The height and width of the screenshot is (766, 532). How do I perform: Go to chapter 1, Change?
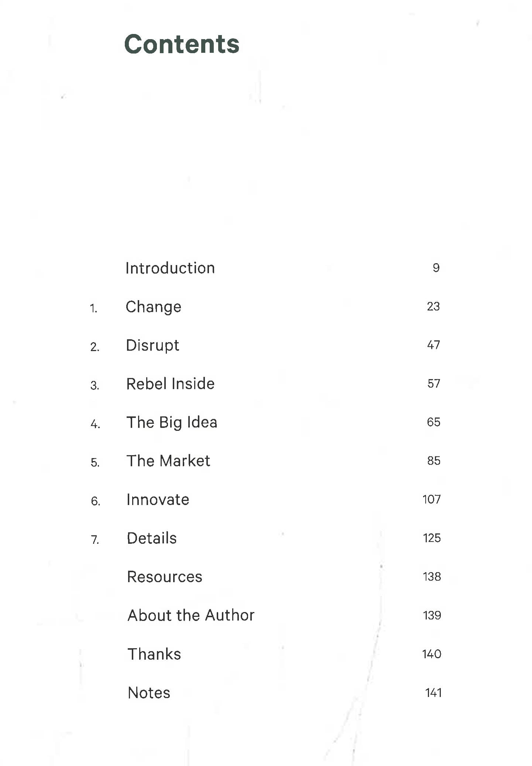pyautogui.click(x=153, y=307)
